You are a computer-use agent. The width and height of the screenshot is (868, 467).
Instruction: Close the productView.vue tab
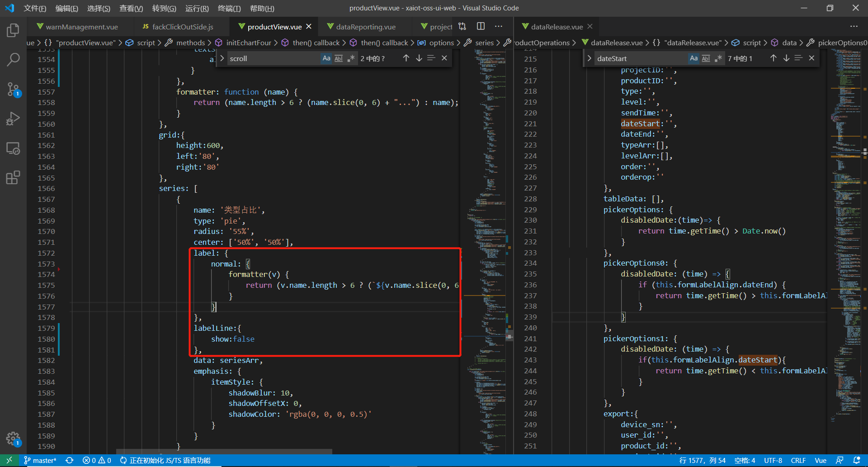point(309,26)
